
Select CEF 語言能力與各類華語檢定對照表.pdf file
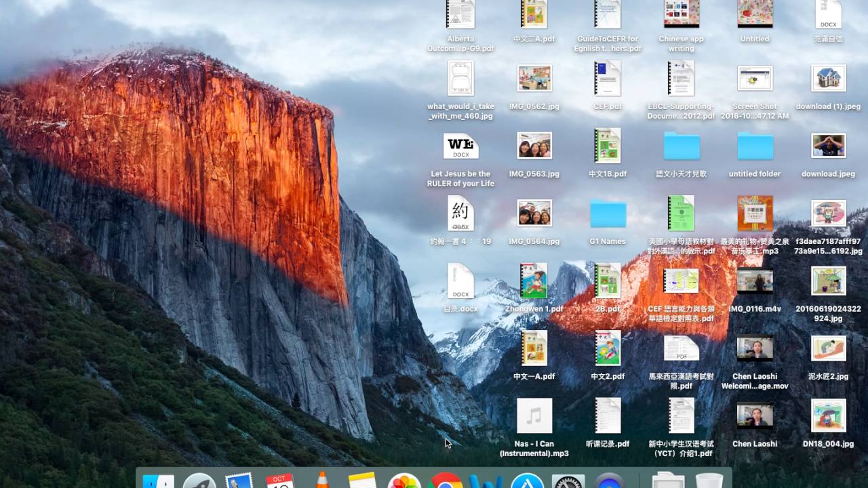tap(681, 281)
